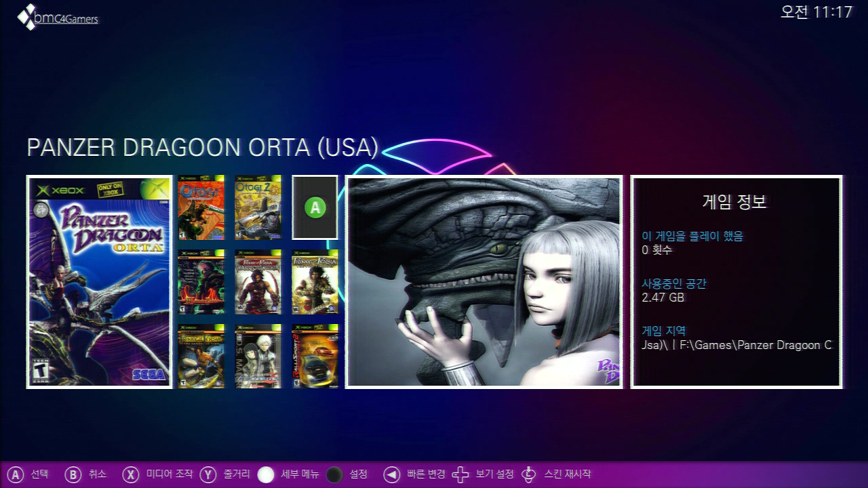Select the Phantom Dust game cover
The height and width of the screenshot is (488, 868).
point(201,282)
